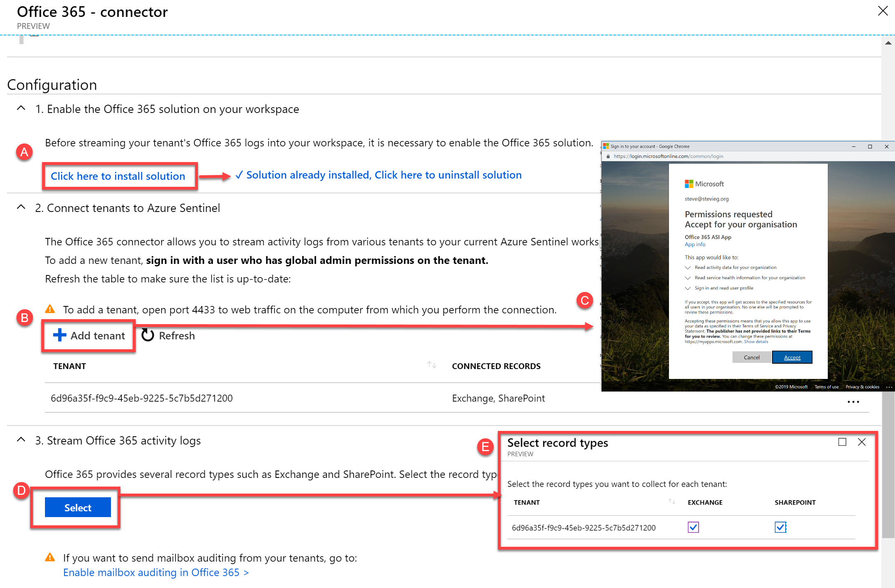Click the tenant ID 6d96a35f in main table
The image size is (895, 588).
(x=141, y=398)
